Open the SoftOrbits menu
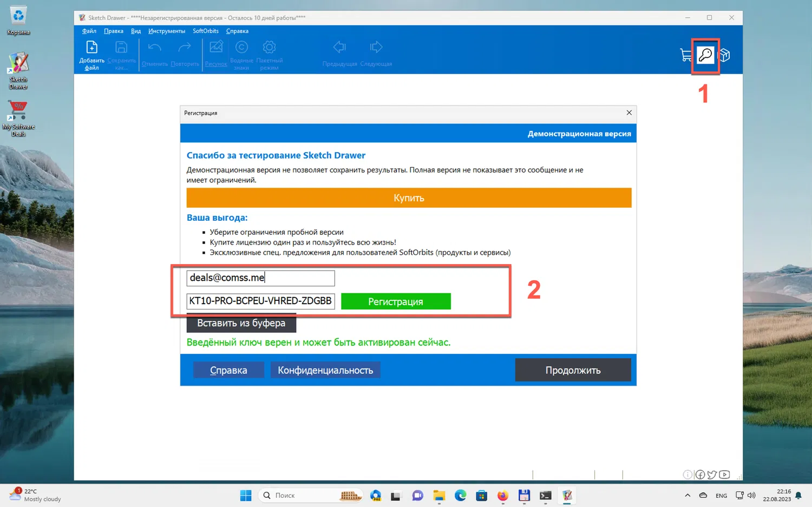The width and height of the screenshot is (812, 507). 206,31
